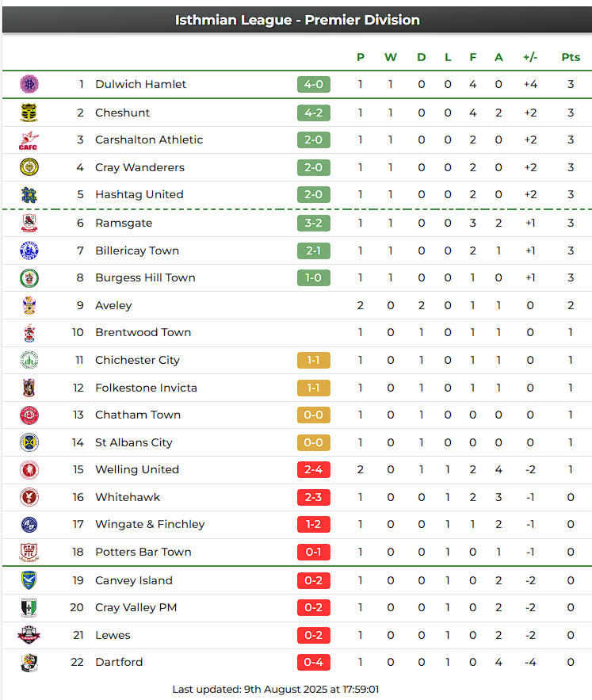Click the Chatham Town club badge
592x700 pixels.
pyautogui.click(x=29, y=415)
